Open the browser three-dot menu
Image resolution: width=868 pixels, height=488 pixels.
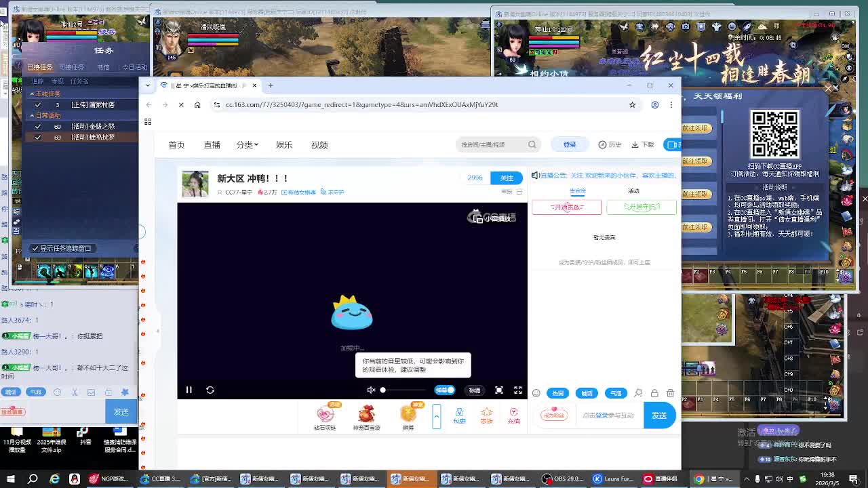coord(671,104)
